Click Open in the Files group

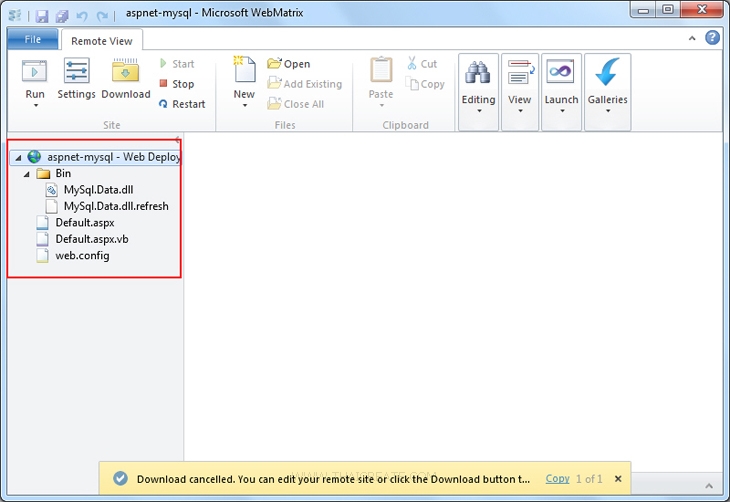click(x=289, y=64)
